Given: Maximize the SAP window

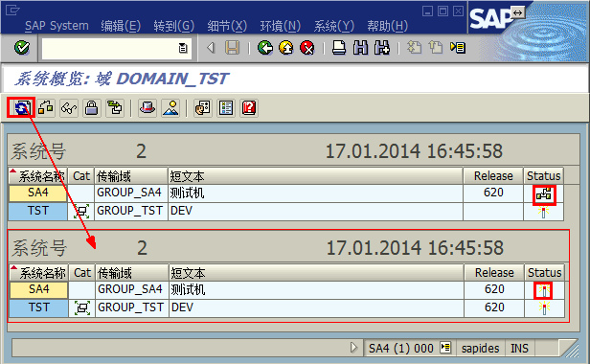Looking at the screenshot, I should [442, 11].
